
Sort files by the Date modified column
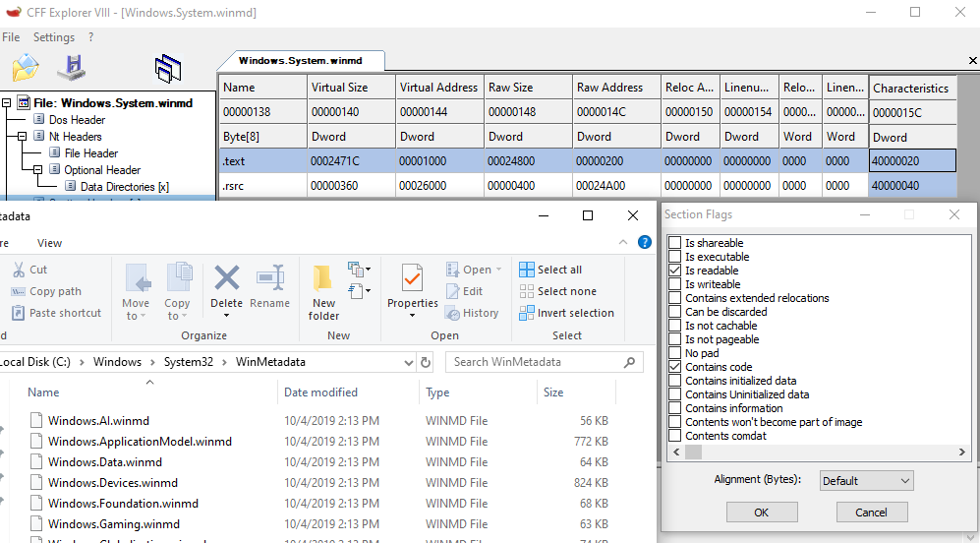(x=348, y=392)
